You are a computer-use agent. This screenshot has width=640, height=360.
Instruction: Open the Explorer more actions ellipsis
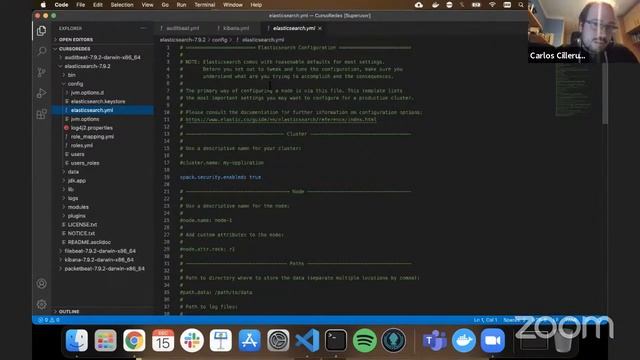143,28
